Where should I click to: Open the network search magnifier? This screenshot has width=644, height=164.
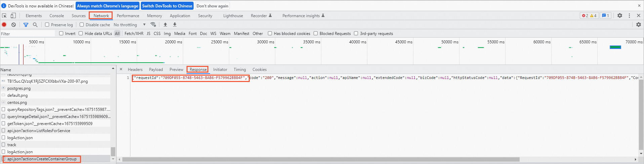click(35, 25)
